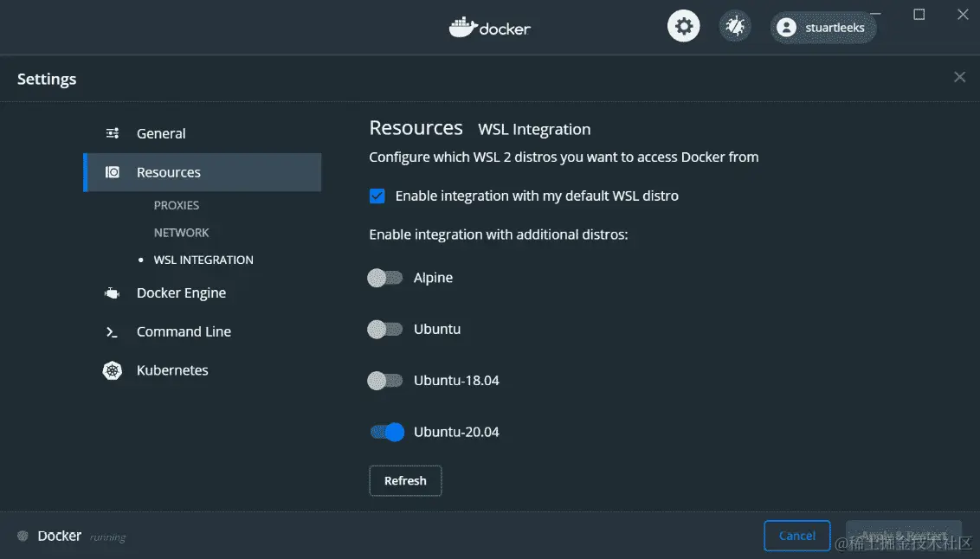The image size is (980, 559).
Task: Disable Ubuntu-20.04 integration toggle
Action: pos(387,432)
